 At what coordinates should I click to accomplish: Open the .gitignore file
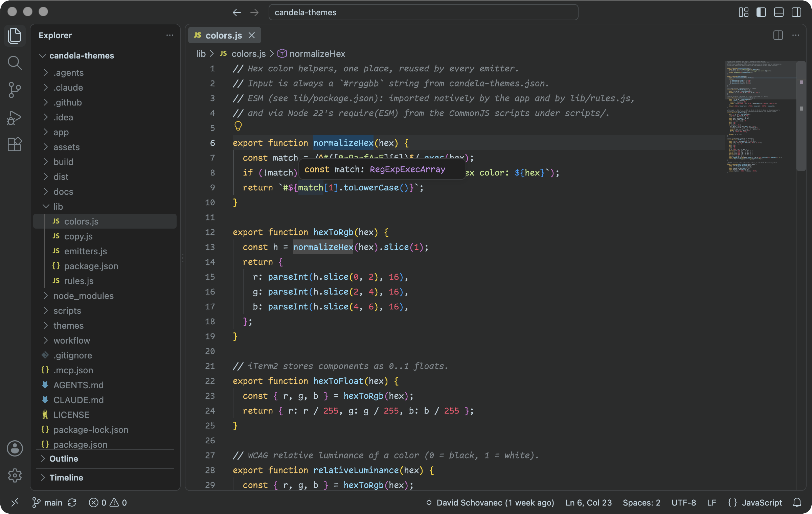coord(105,355)
